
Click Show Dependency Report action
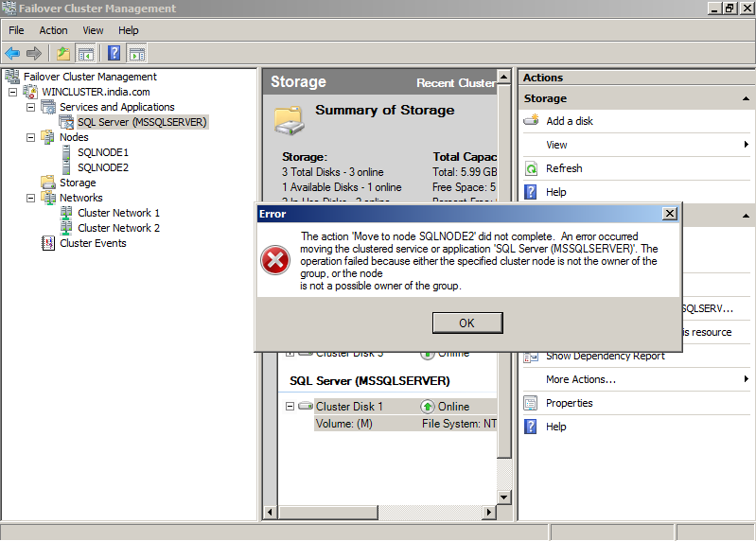606,356
